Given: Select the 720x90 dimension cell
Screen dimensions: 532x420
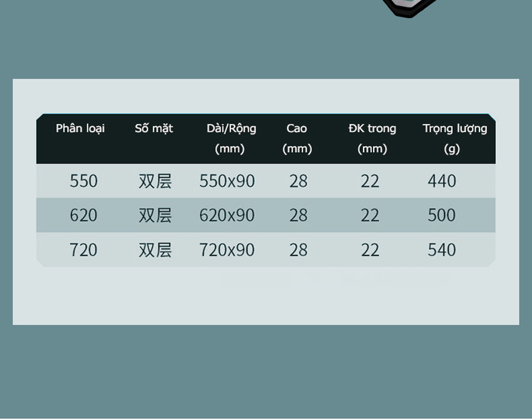Looking at the screenshot, I should tap(227, 250).
